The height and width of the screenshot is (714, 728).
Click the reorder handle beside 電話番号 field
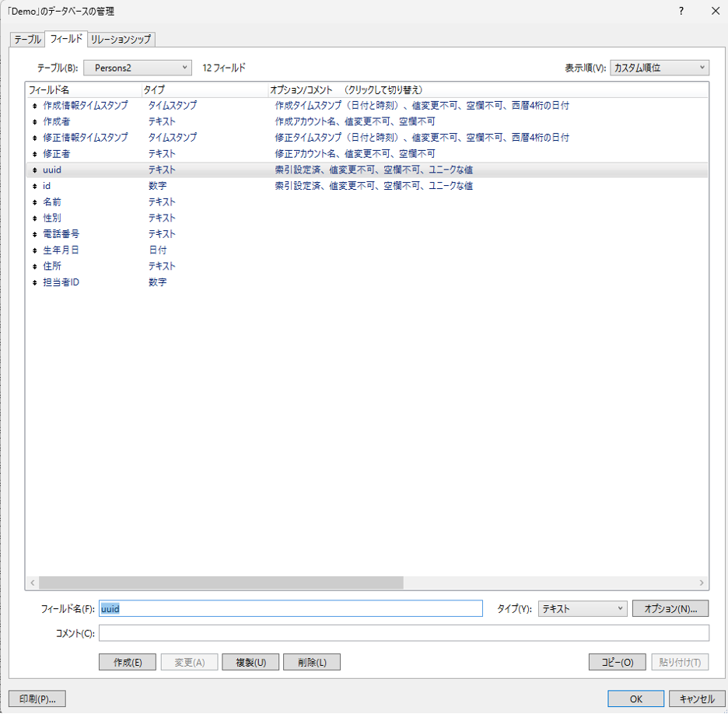tap(35, 234)
